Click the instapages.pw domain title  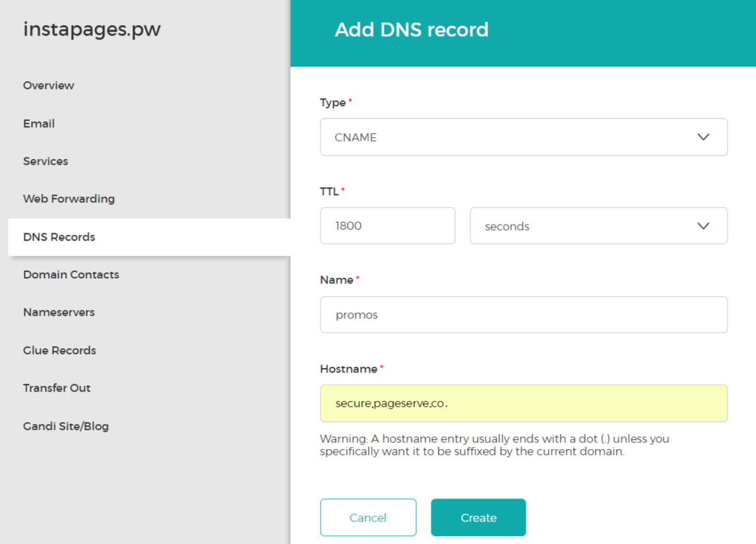[92, 30]
